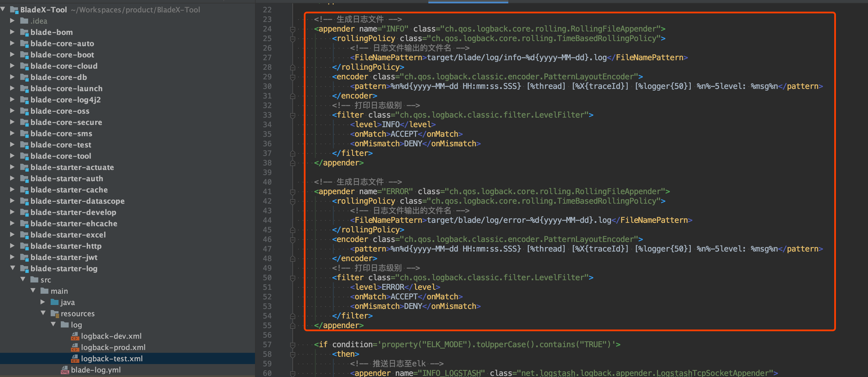Fold the ERROR appender block on line 41
Viewport: 868px width, 377px height.
coord(292,192)
